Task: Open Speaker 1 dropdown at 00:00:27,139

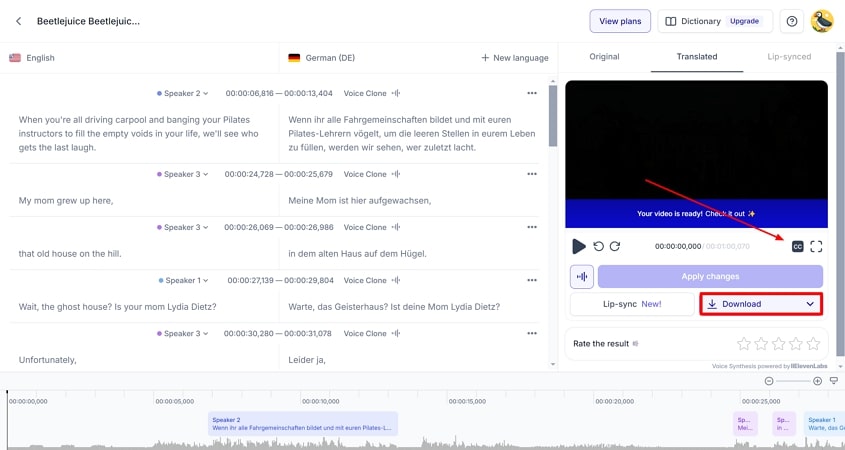Action: coord(184,280)
